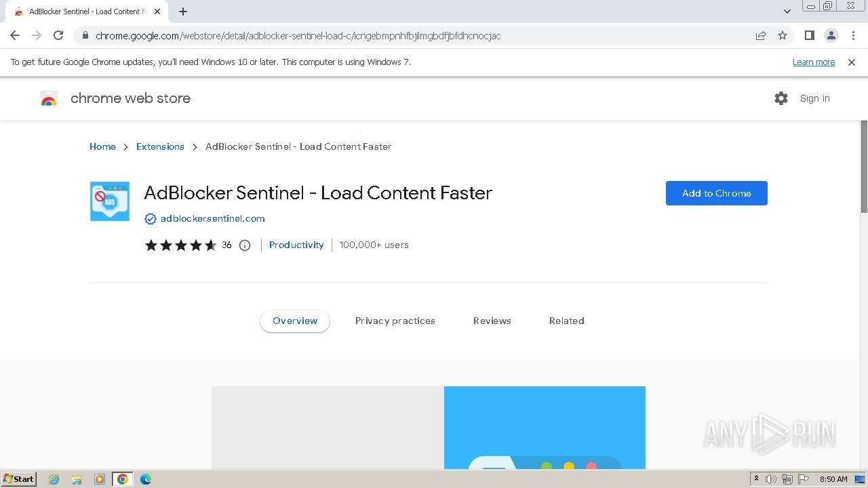Open the Windows Start menu
Viewport: 868px width, 488px height.
pos(18,479)
